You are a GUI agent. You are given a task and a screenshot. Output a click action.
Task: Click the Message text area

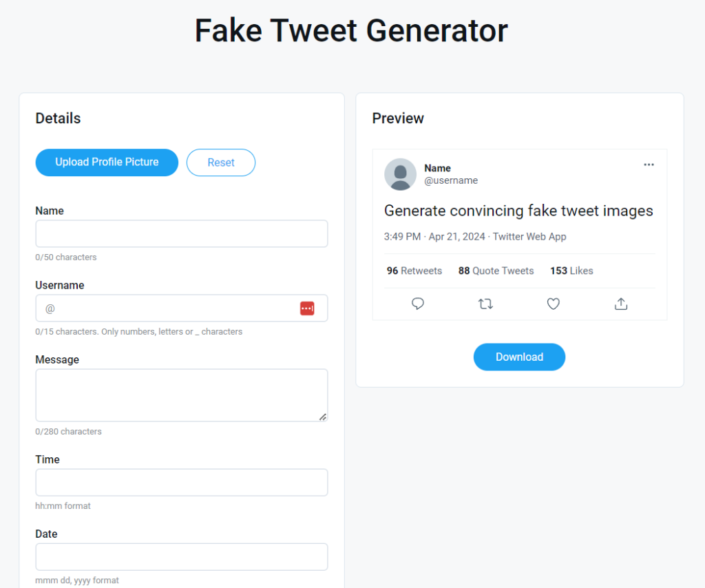pos(181,395)
